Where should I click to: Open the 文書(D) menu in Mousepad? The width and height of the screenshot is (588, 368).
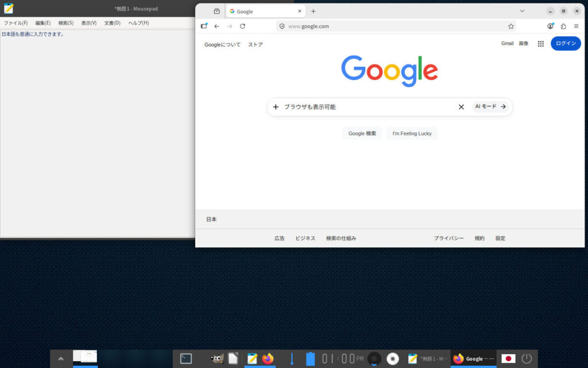tap(112, 23)
